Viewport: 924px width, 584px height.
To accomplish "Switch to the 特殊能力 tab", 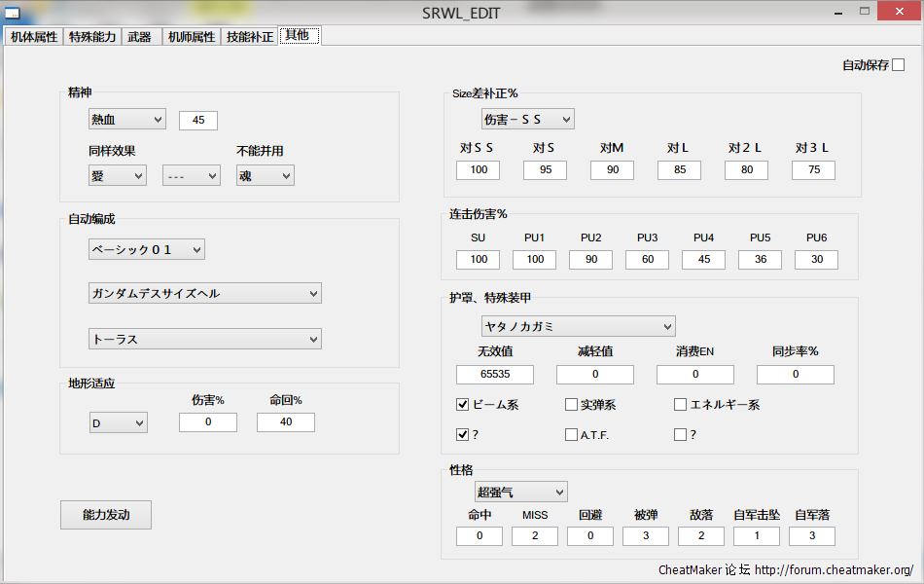I will tap(92, 37).
